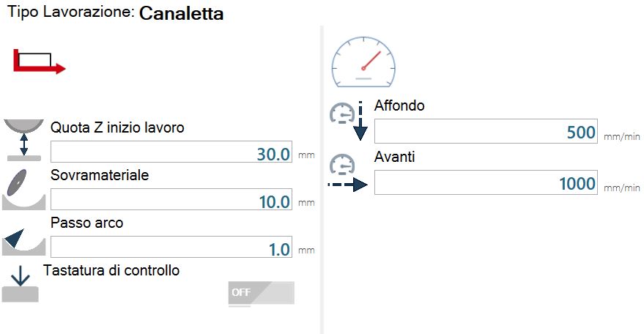Click the Tastatura di controllo probe icon
Screen dimensions: 644x334
point(20,283)
